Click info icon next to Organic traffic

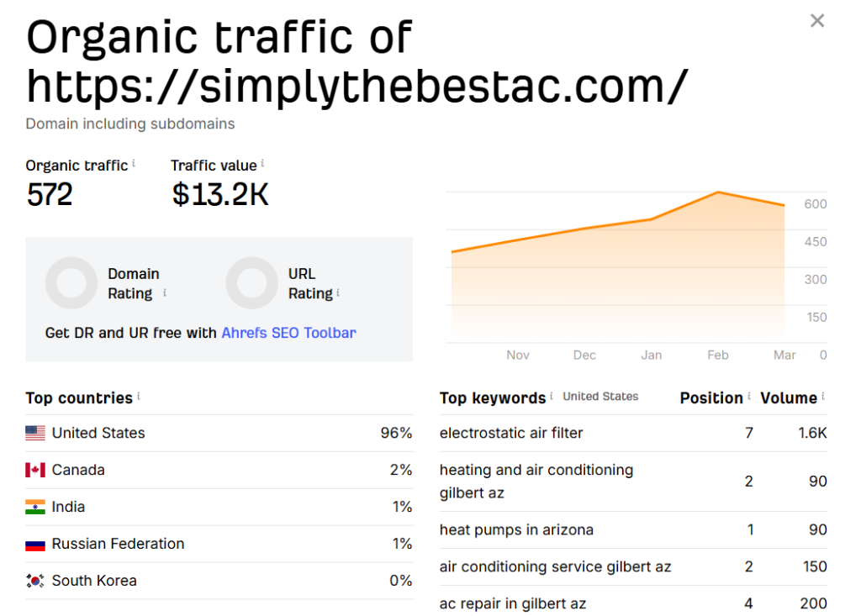click(x=134, y=163)
